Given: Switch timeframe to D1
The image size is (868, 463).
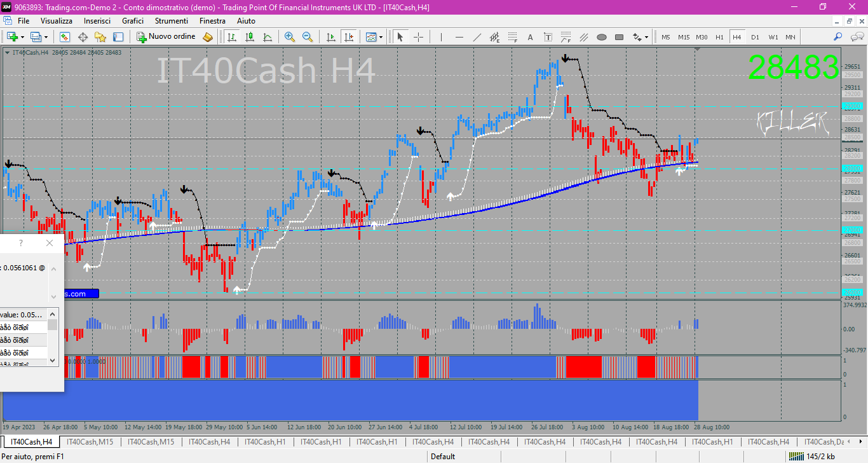Looking at the screenshot, I should coord(755,37).
